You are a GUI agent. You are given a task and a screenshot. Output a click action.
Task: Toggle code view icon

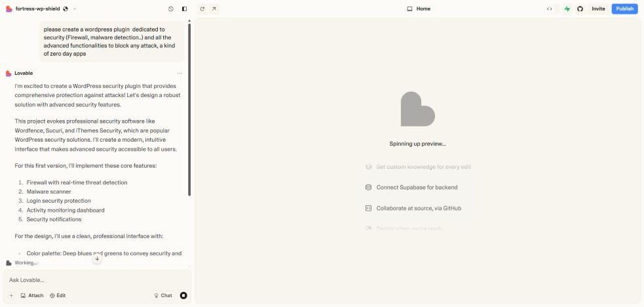point(549,9)
